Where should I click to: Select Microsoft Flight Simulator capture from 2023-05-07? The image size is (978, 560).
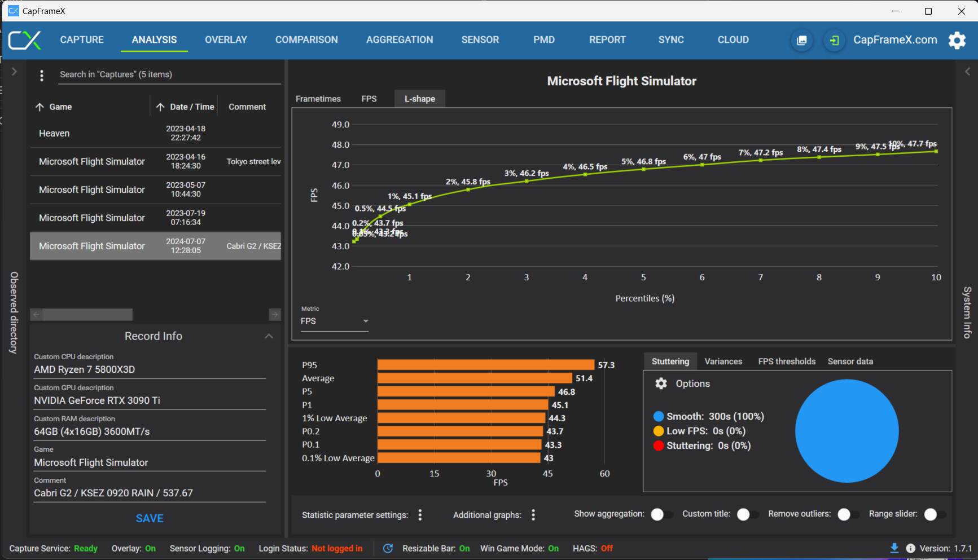155,190
